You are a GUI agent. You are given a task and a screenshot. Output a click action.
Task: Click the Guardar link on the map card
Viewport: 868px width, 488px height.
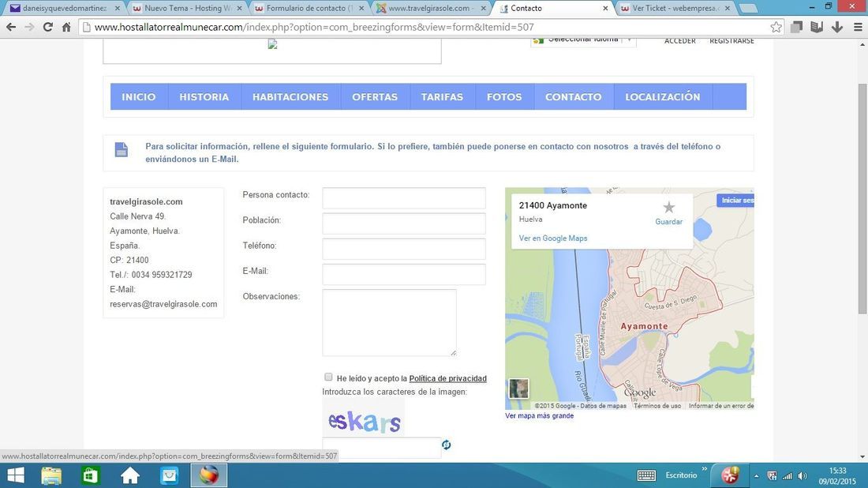tap(668, 222)
